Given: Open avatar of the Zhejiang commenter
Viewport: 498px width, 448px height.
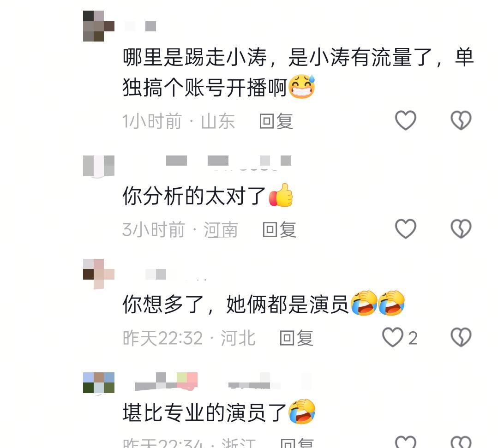Looking at the screenshot, I should coord(98,382).
